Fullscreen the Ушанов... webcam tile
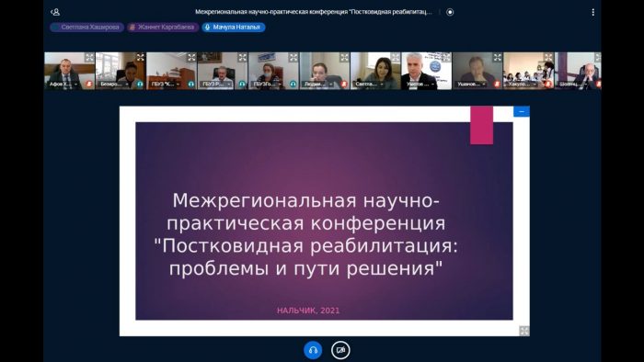 [498, 57]
